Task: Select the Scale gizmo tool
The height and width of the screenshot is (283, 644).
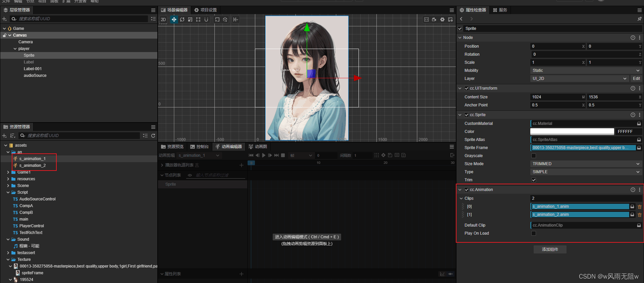Action: point(190,19)
